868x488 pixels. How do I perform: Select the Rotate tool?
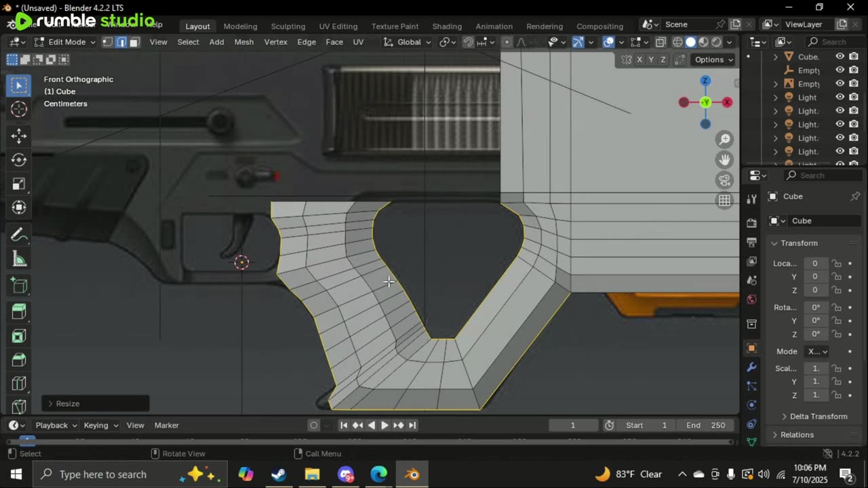coord(19,160)
